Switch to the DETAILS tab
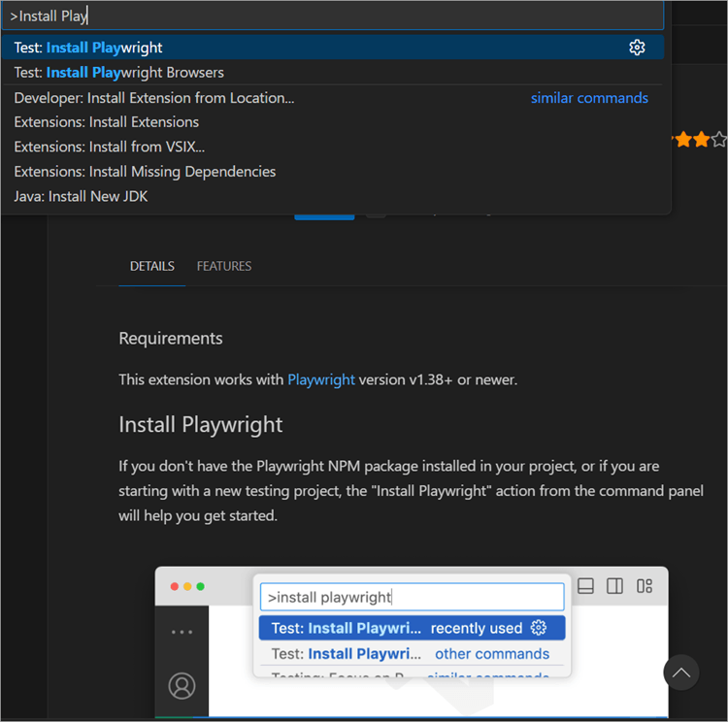728x722 pixels. coord(151,266)
